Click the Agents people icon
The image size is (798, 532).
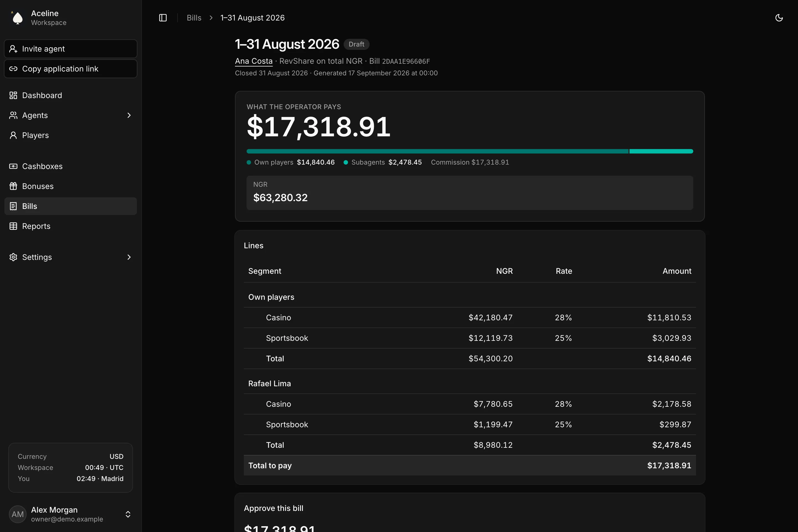click(x=13, y=115)
